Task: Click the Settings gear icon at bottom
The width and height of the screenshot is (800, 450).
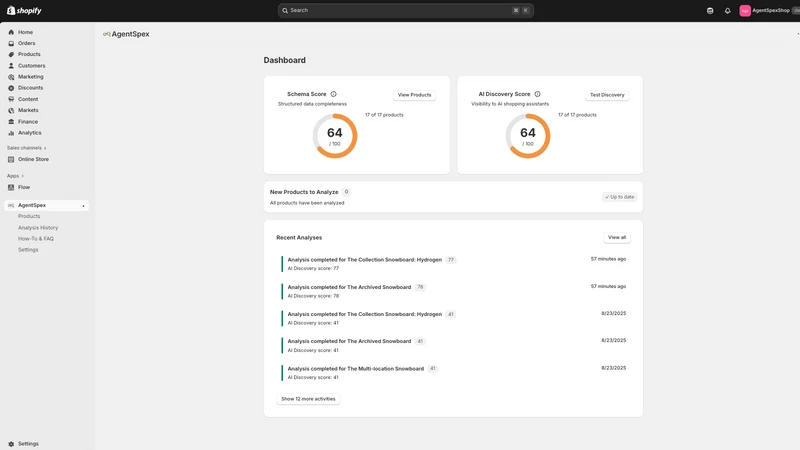Action: point(11,444)
